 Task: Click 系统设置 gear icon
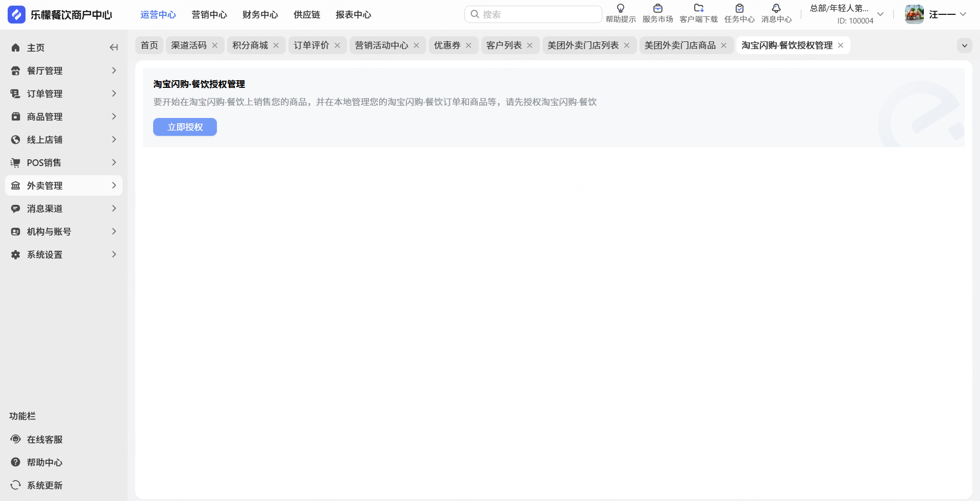16,254
